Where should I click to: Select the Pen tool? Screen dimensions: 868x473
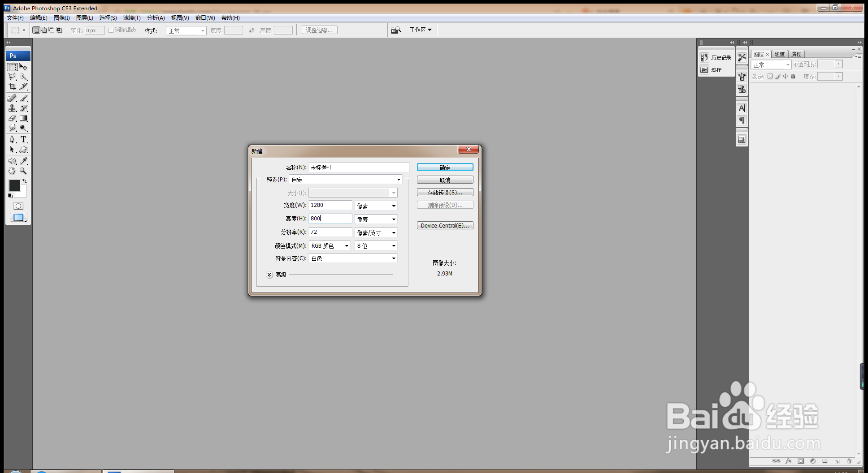(x=12, y=140)
